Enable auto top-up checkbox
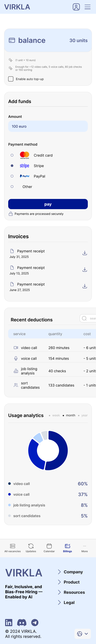 [x=11, y=79]
